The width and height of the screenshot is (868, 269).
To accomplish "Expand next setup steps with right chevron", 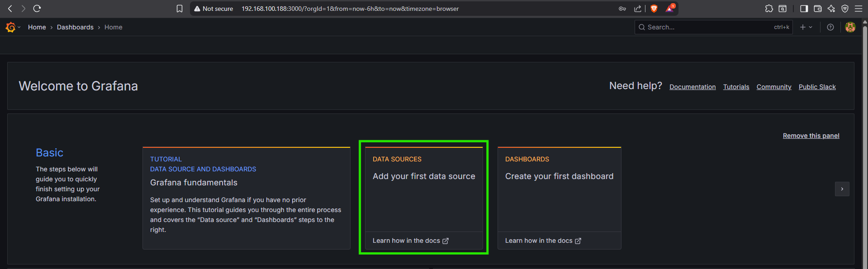I will [842, 189].
